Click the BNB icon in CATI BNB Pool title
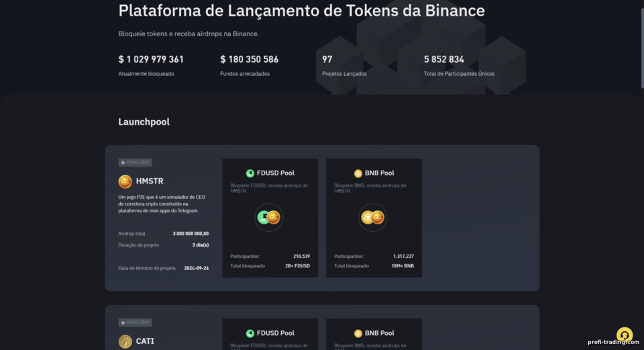This screenshot has height=350, width=644. click(358, 333)
